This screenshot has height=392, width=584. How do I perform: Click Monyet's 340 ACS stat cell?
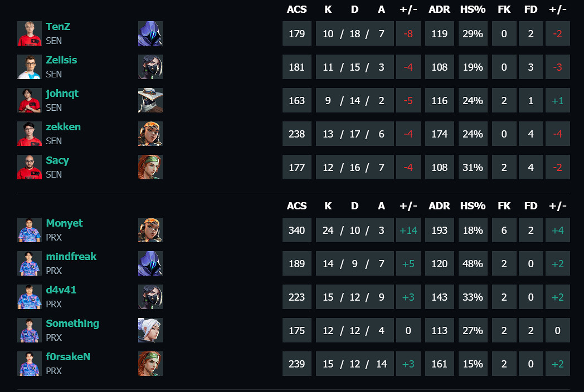(297, 230)
